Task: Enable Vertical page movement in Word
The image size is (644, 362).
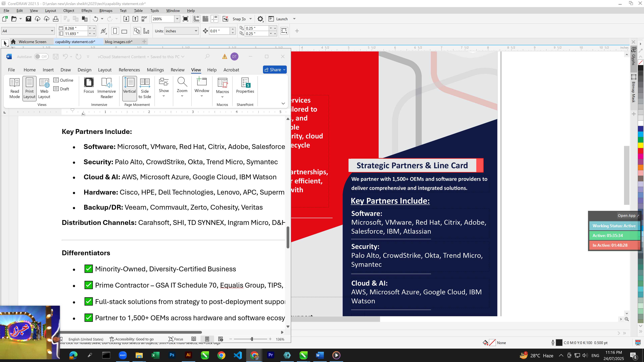Action: coord(129,88)
